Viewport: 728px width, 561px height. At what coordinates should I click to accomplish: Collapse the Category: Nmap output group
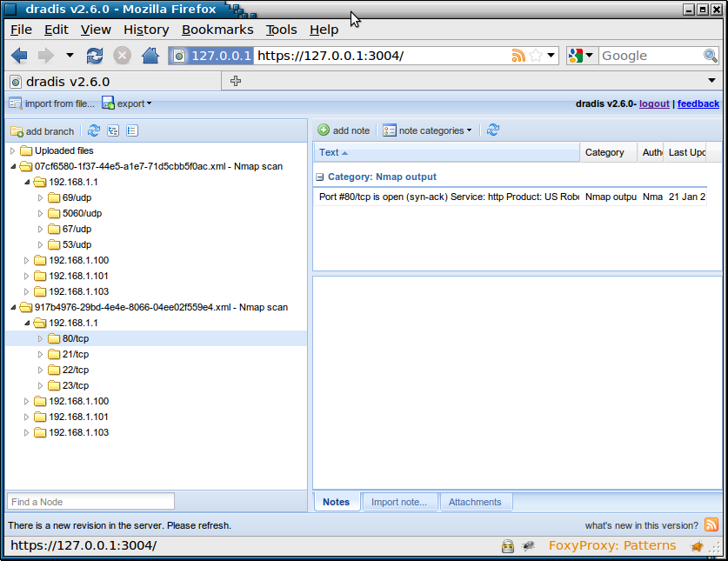click(320, 177)
